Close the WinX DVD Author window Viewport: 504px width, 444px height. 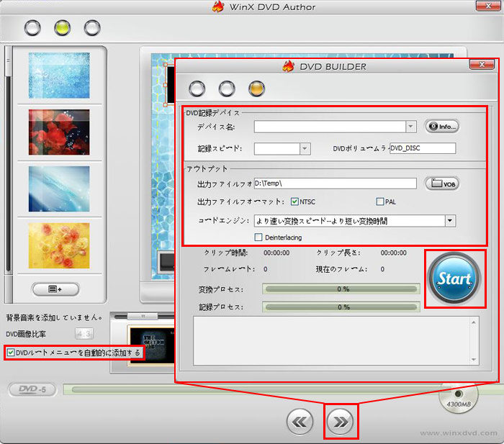click(x=488, y=6)
